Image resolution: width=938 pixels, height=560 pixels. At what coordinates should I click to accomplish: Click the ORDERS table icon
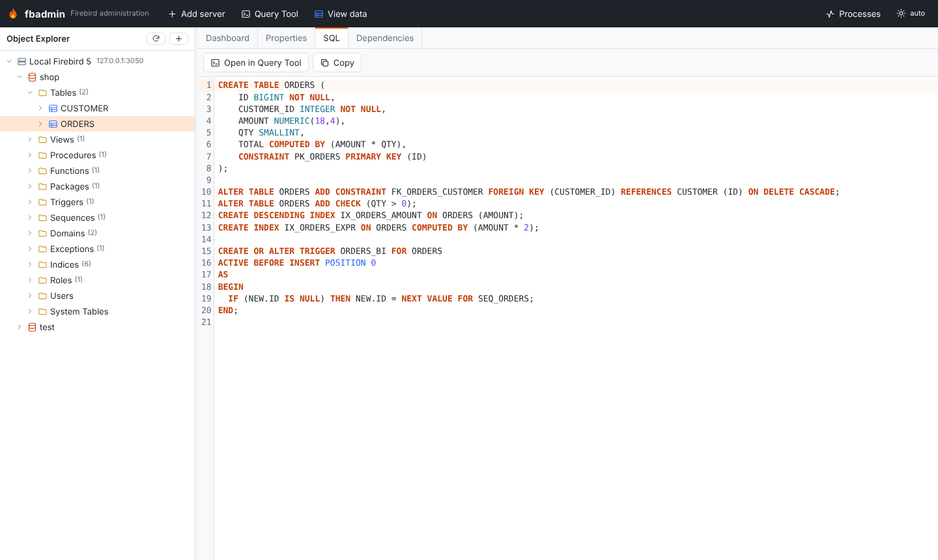pos(53,124)
